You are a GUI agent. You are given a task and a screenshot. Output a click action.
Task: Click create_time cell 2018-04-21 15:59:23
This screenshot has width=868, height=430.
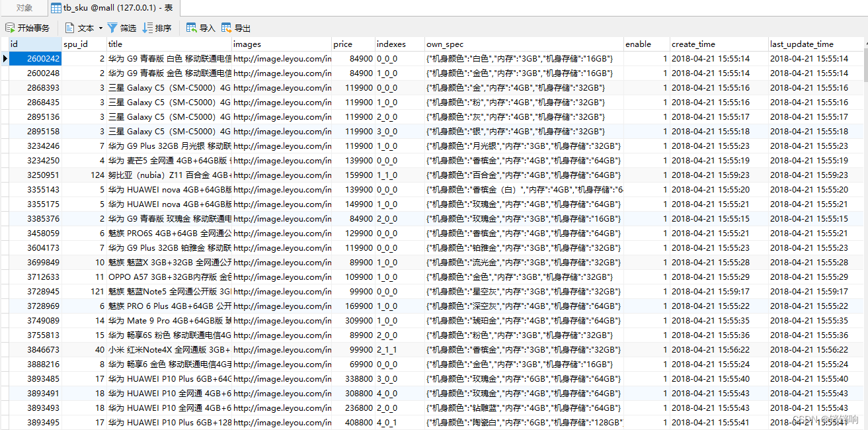tap(719, 175)
